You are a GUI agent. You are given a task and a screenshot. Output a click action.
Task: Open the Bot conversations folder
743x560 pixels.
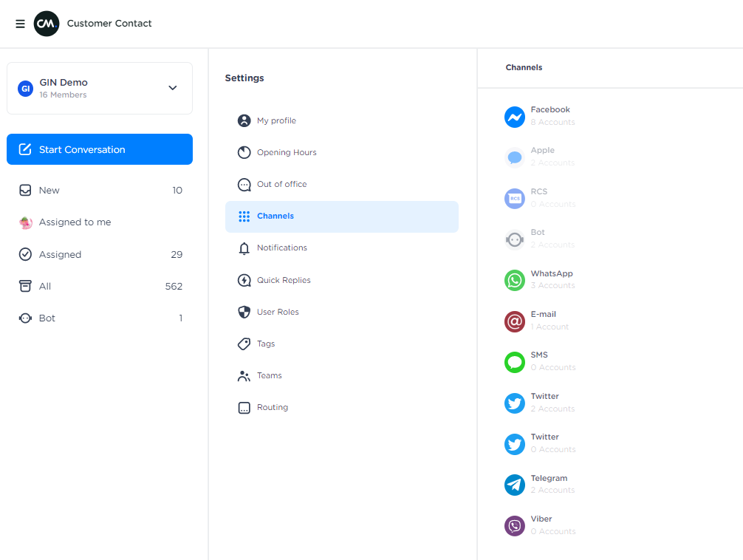click(x=47, y=318)
